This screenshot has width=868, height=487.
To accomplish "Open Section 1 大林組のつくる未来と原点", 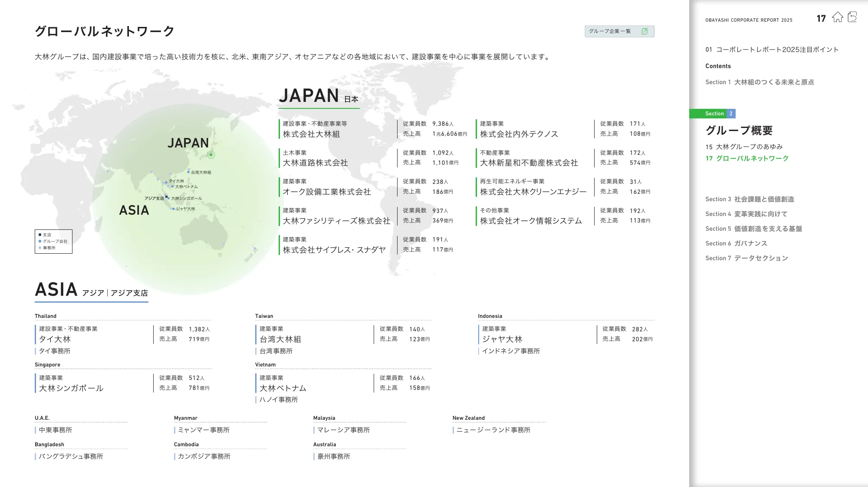I will click(759, 82).
